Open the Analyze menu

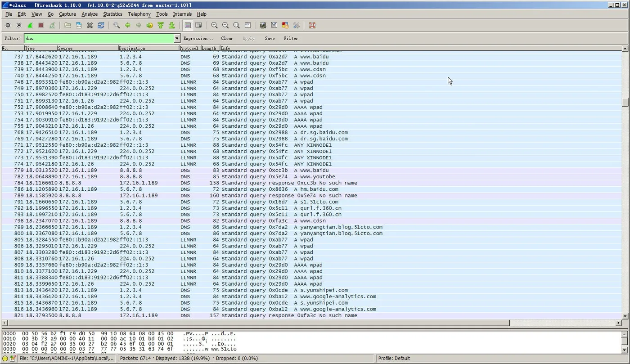click(x=90, y=14)
